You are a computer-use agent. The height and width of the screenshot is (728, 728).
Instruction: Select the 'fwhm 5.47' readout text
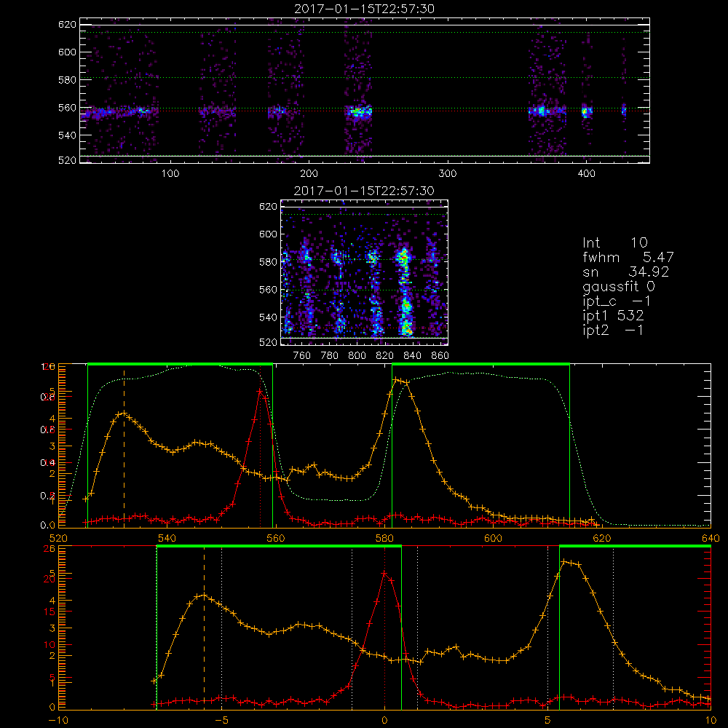[628, 257]
